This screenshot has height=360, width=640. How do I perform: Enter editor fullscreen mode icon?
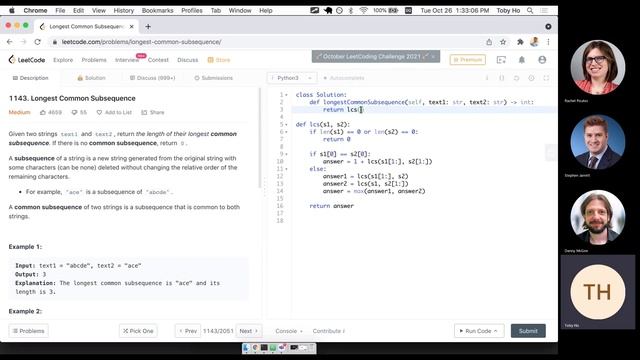click(546, 78)
